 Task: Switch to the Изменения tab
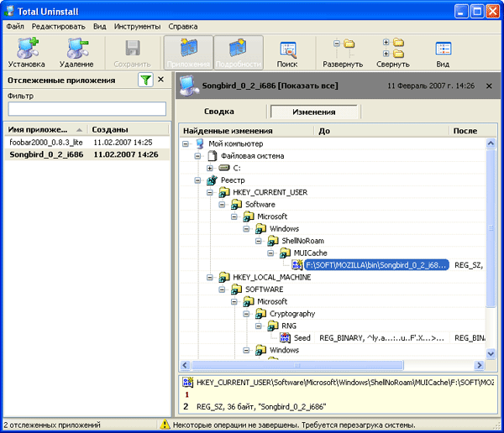click(313, 112)
